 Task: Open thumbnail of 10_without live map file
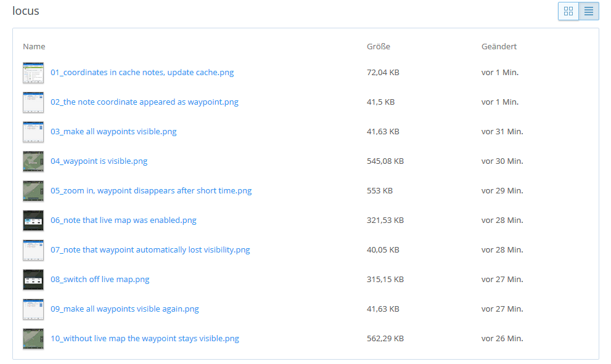[x=33, y=339]
